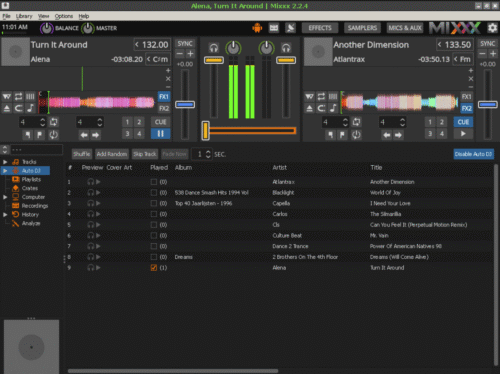This screenshot has width=500, height=374.
Task: Toggle the C-shaped reloop icon on right deck
Action: (321, 108)
